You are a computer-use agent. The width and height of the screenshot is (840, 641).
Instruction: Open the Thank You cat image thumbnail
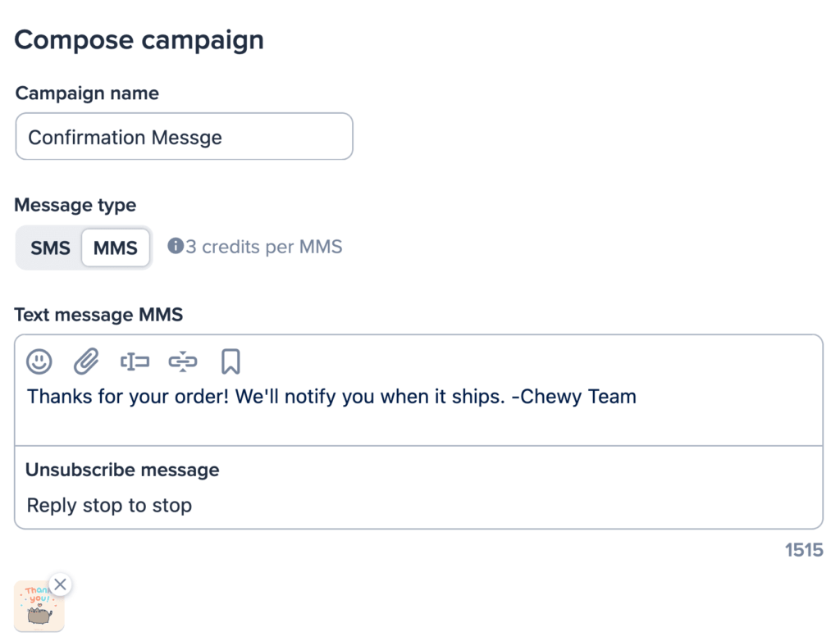click(x=37, y=608)
